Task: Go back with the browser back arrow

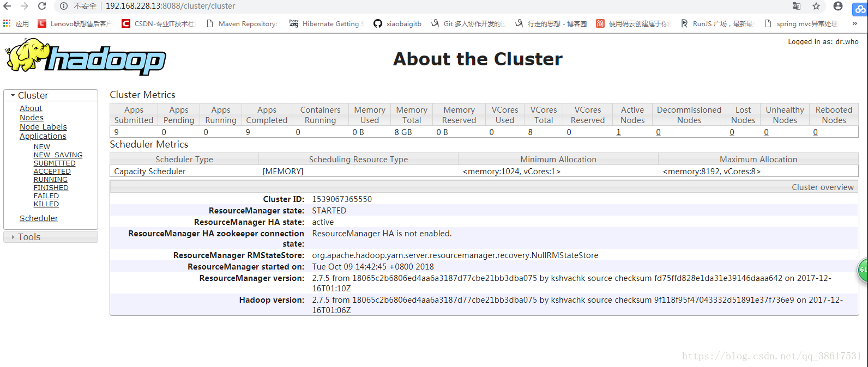Action: (x=7, y=6)
